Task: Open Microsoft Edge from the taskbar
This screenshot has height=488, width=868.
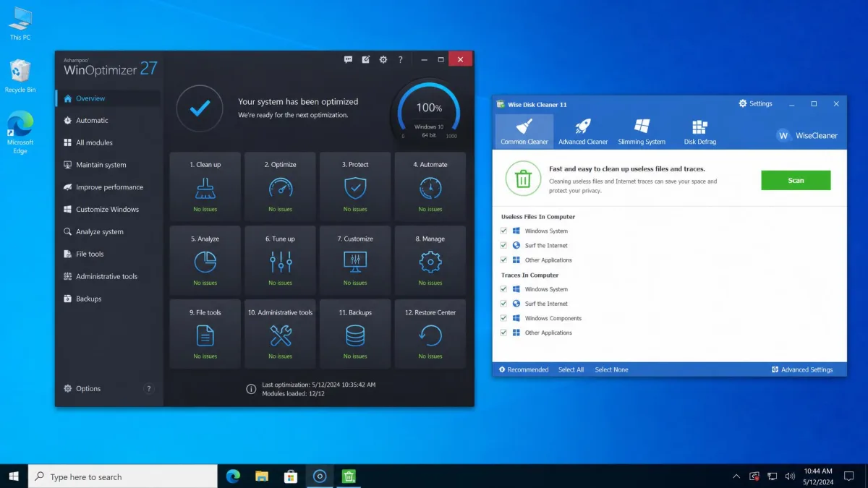Action: click(233, 476)
